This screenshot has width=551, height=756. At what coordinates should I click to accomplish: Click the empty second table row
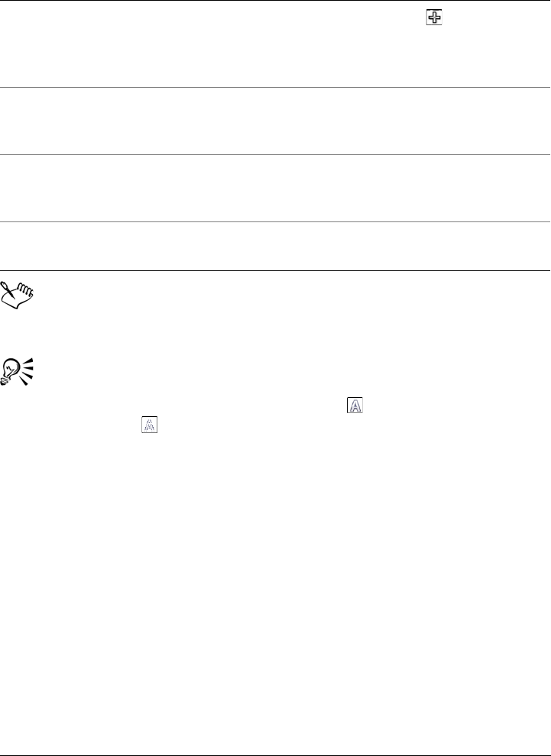pyautogui.click(x=275, y=121)
